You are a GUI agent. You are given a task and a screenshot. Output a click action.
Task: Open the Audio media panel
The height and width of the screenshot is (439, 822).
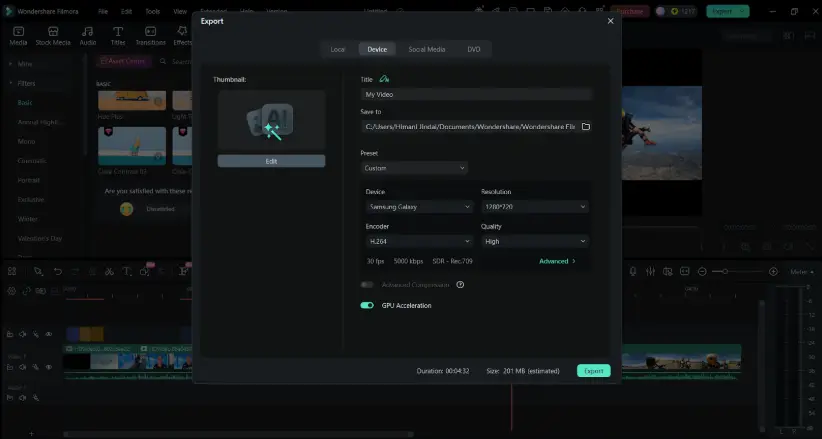[x=88, y=36]
